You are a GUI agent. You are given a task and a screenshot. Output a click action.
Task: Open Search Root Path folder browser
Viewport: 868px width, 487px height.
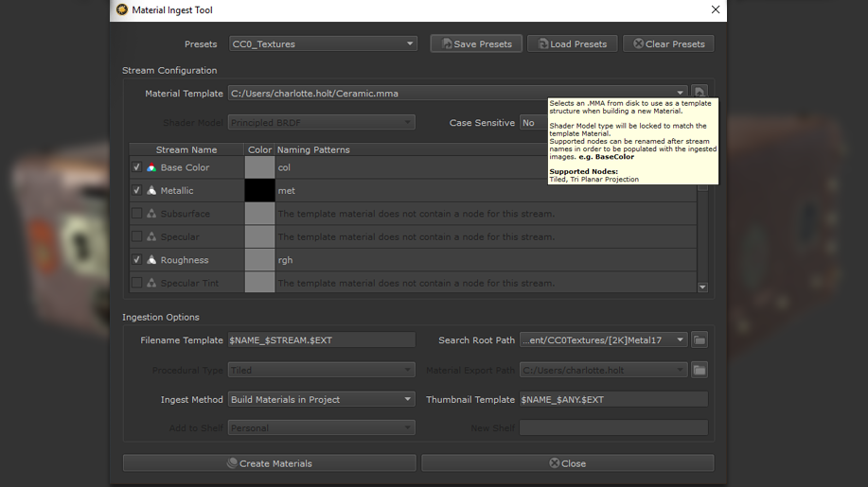[700, 339]
